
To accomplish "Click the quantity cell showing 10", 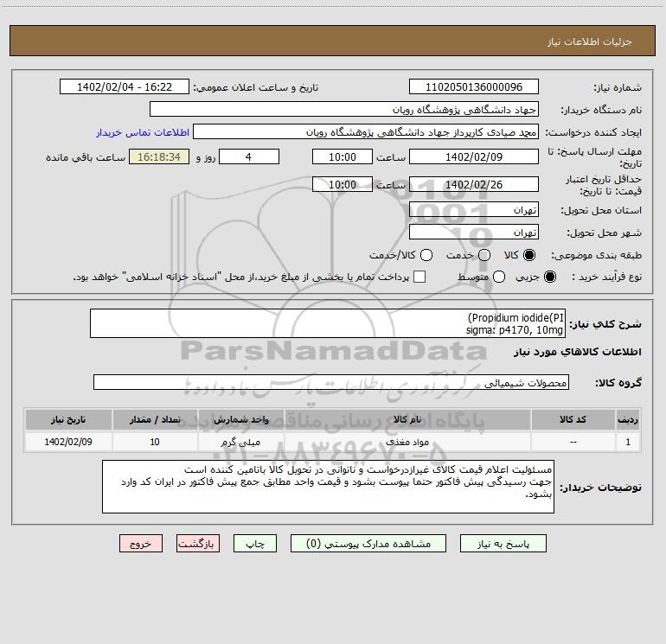I will [155, 442].
